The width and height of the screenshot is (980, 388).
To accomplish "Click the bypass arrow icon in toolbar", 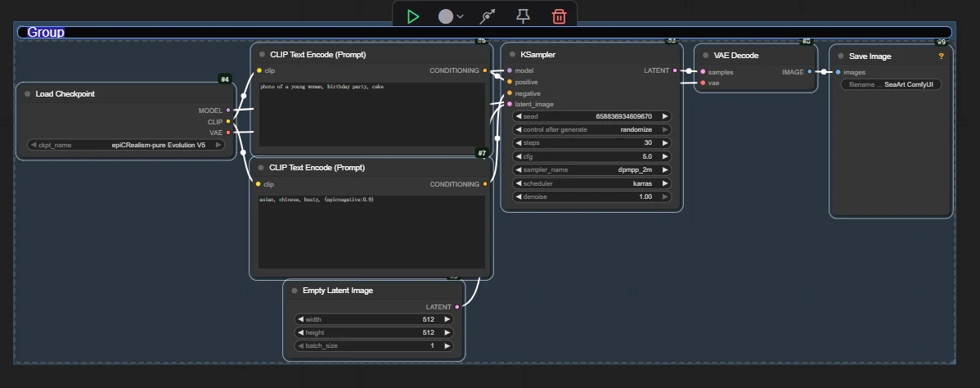I will tap(487, 16).
